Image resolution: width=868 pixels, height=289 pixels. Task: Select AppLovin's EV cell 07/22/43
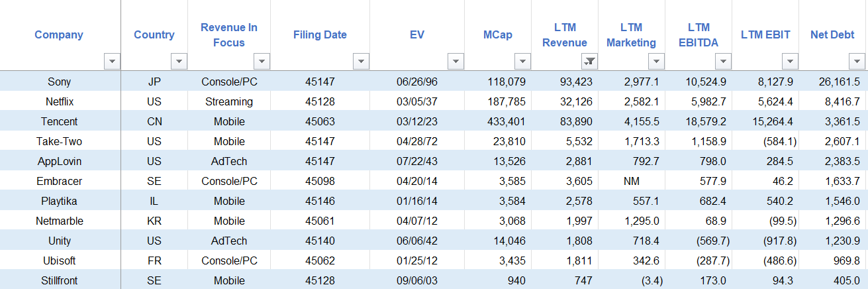(417, 161)
